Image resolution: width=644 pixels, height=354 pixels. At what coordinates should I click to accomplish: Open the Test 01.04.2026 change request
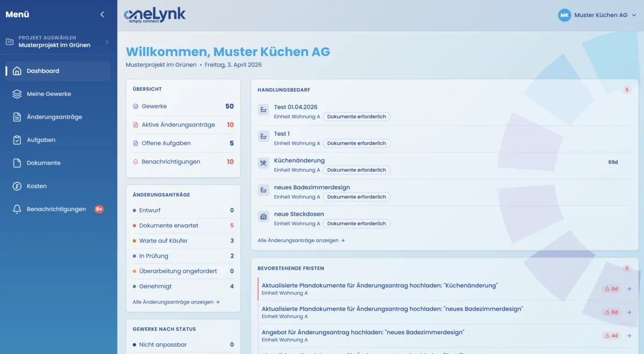pyautogui.click(x=296, y=107)
